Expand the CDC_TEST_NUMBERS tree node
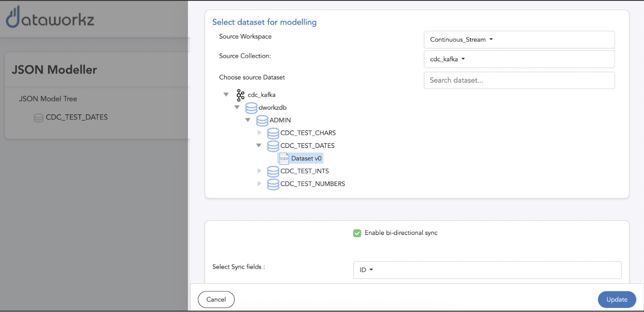Image resolution: width=644 pixels, height=312 pixels. tap(259, 184)
